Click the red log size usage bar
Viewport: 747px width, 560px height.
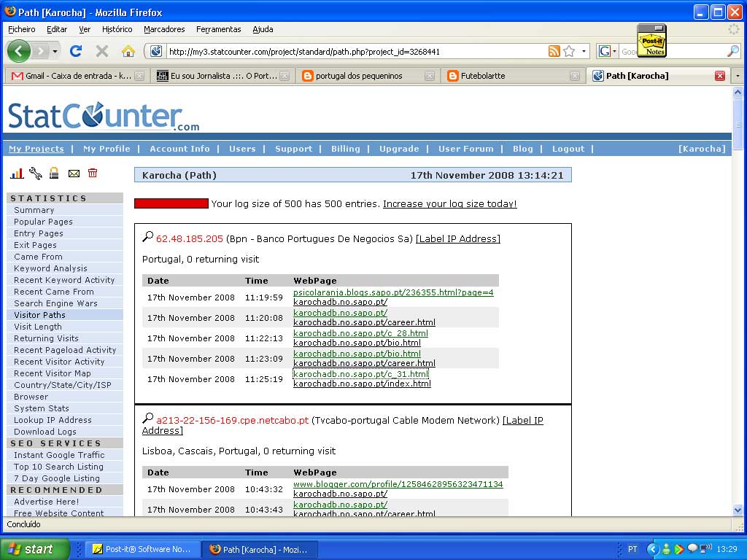[x=171, y=203]
